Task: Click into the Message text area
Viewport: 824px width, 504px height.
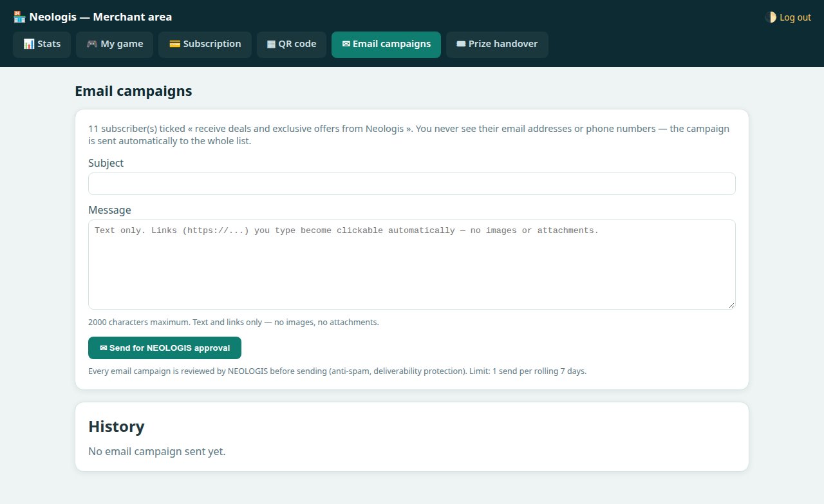Action: click(x=412, y=265)
